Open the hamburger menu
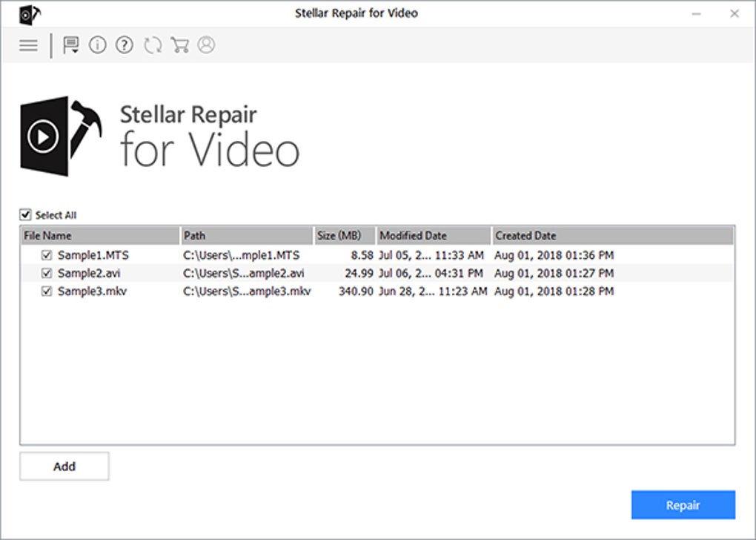 tap(28, 45)
